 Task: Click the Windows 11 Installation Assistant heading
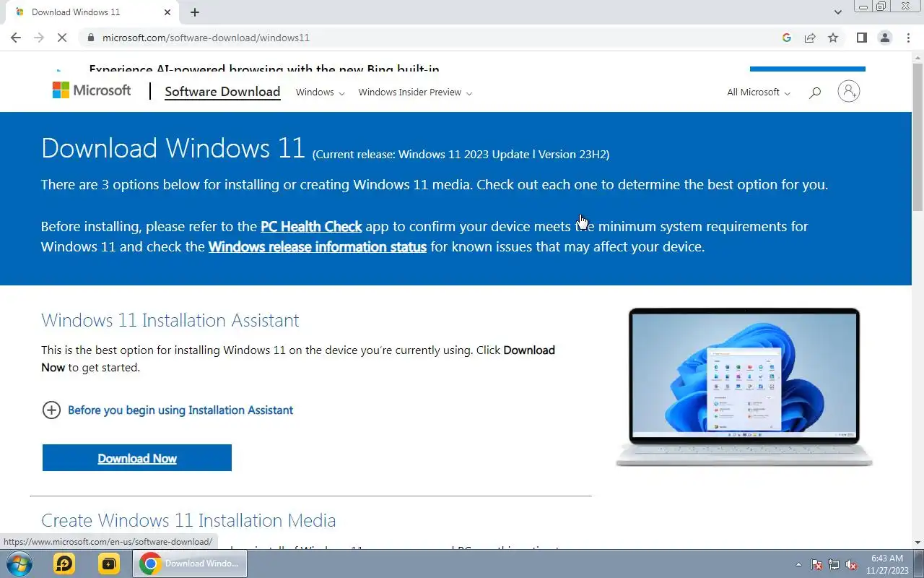click(170, 320)
